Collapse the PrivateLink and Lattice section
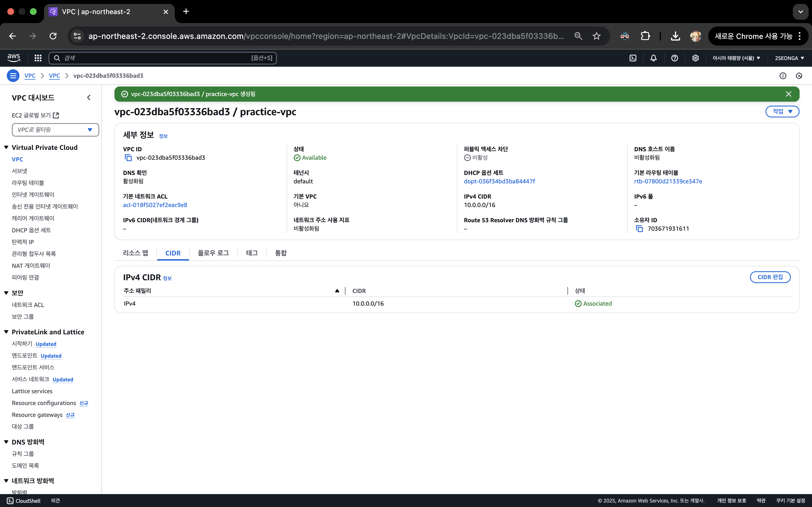Viewport: 812px width, 507px height. (x=6, y=332)
